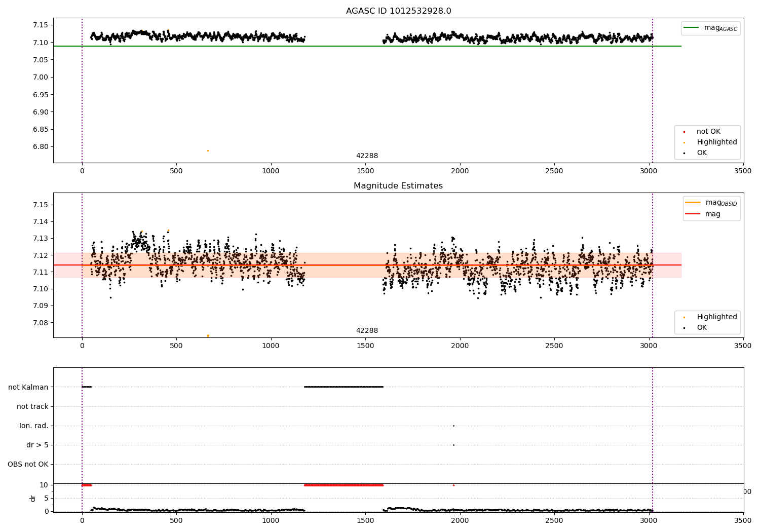
Task: Click the lone point on the 'Ion. rad.' row
Action: (x=453, y=426)
